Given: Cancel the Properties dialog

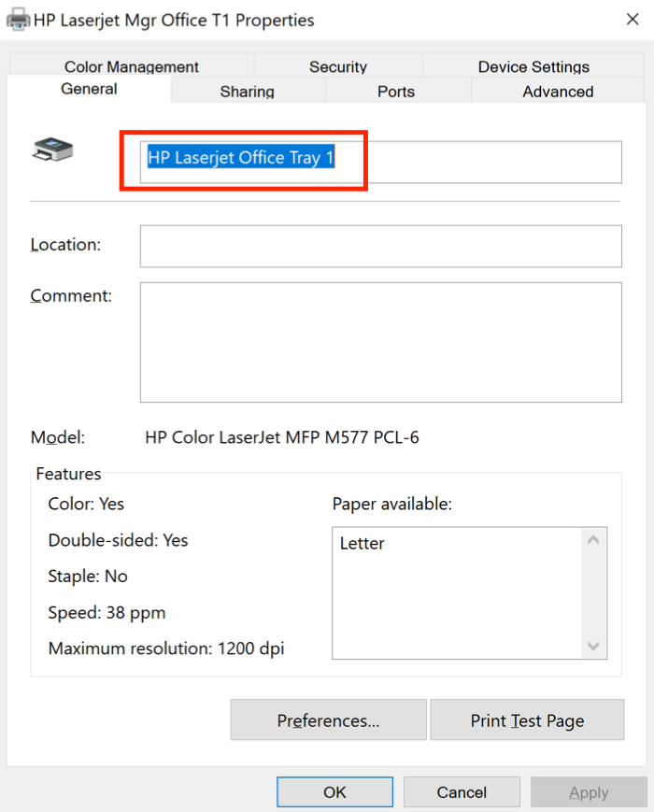Looking at the screenshot, I should 462,791.
